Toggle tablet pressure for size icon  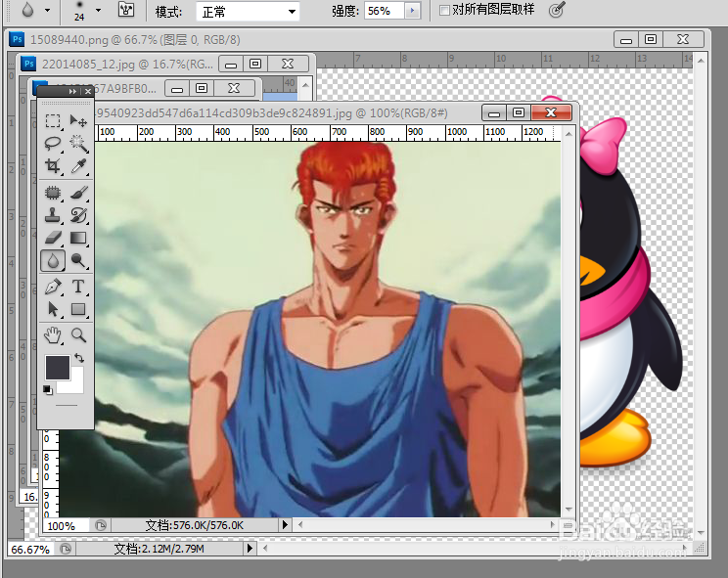(x=556, y=10)
